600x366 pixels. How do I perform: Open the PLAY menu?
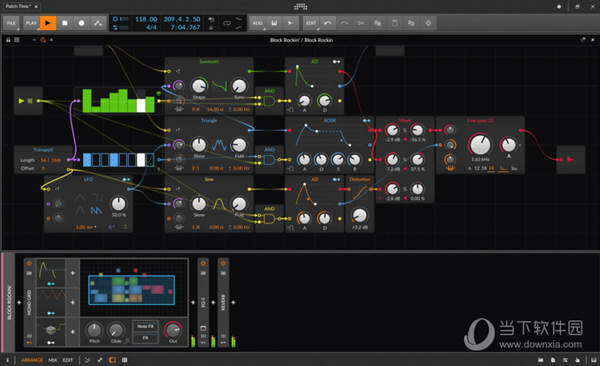point(31,23)
